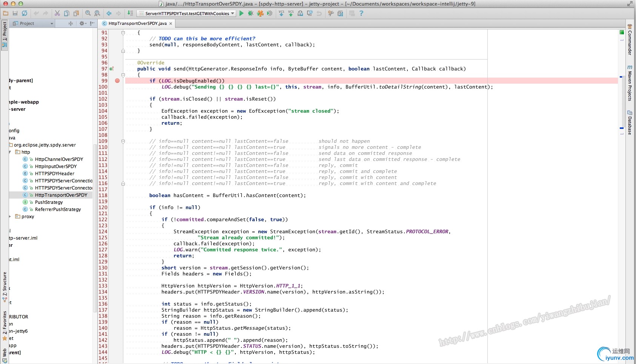636x364 pixels.
Task: Select HTTPSPDYHeader enum in the tree
Action: click(x=55, y=174)
